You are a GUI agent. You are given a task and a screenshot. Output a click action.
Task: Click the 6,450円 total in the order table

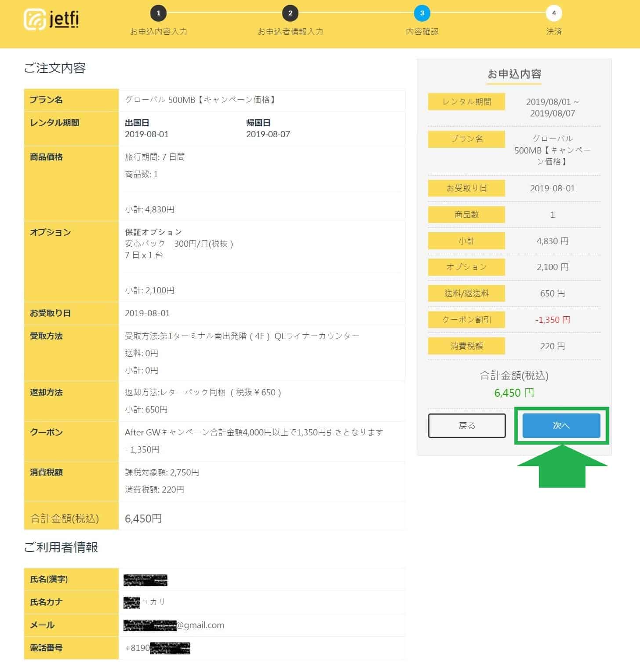coord(143,519)
